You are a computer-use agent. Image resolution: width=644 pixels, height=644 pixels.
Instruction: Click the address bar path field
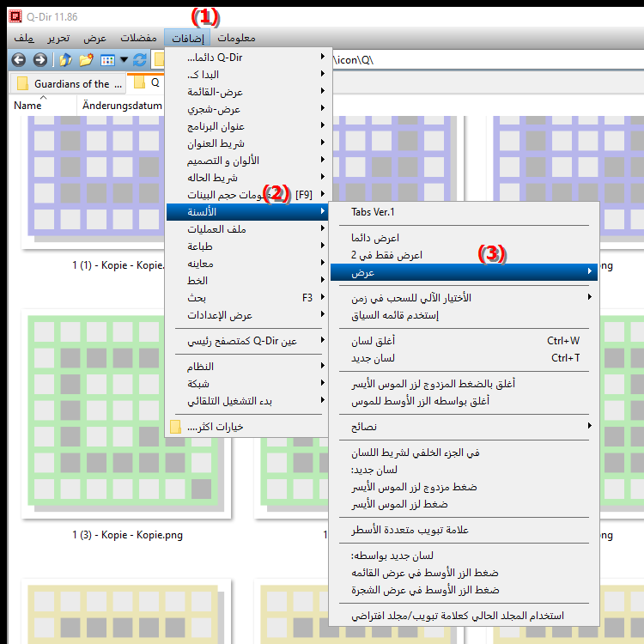[487, 60]
